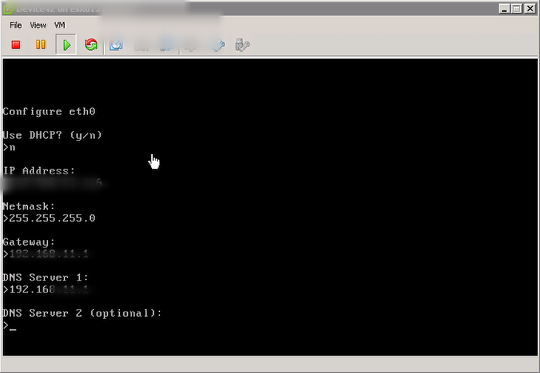
Task: Power off the VM with red stop icon
Action: [x=16, y=45]
